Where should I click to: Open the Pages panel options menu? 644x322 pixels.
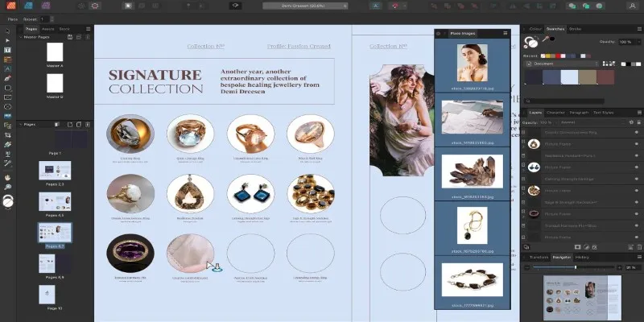88,29
